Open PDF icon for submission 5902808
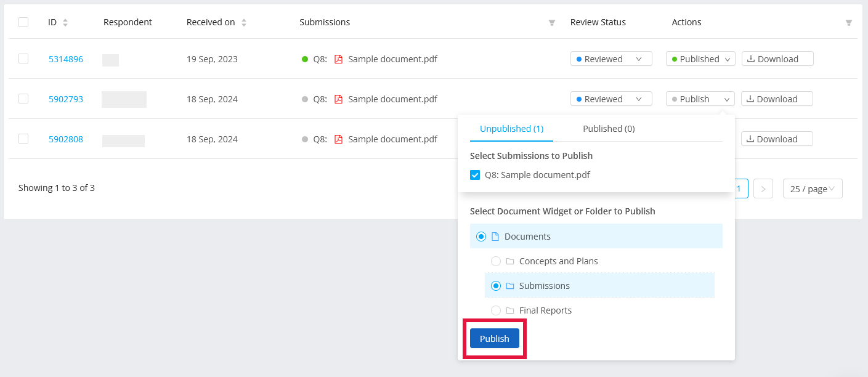 pos(338,139)
